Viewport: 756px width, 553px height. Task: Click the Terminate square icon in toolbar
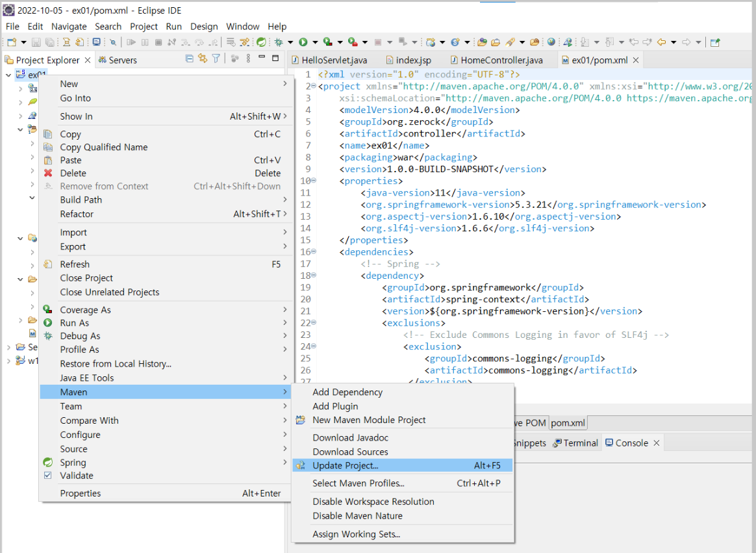[158, 42]
